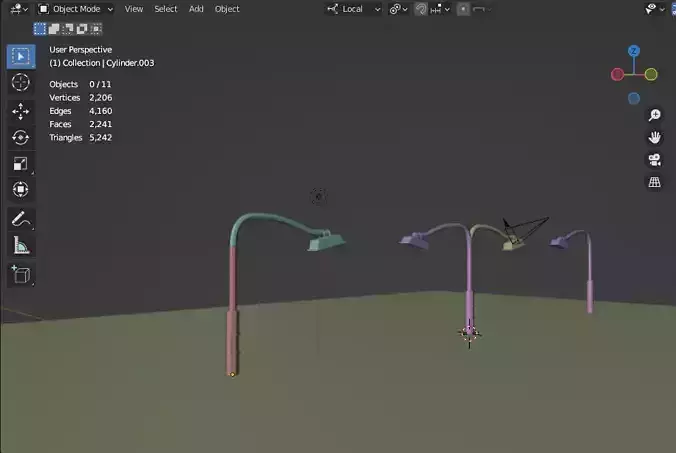Screen dimensions: 676x453
Task: Open the View menu
Action: 134,9
